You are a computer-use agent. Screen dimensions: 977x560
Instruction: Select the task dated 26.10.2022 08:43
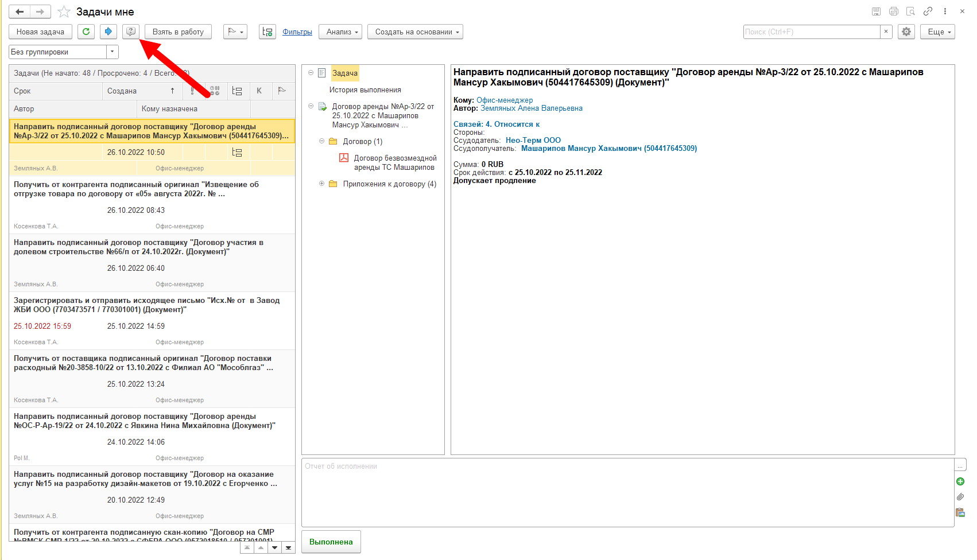(152, 204)
